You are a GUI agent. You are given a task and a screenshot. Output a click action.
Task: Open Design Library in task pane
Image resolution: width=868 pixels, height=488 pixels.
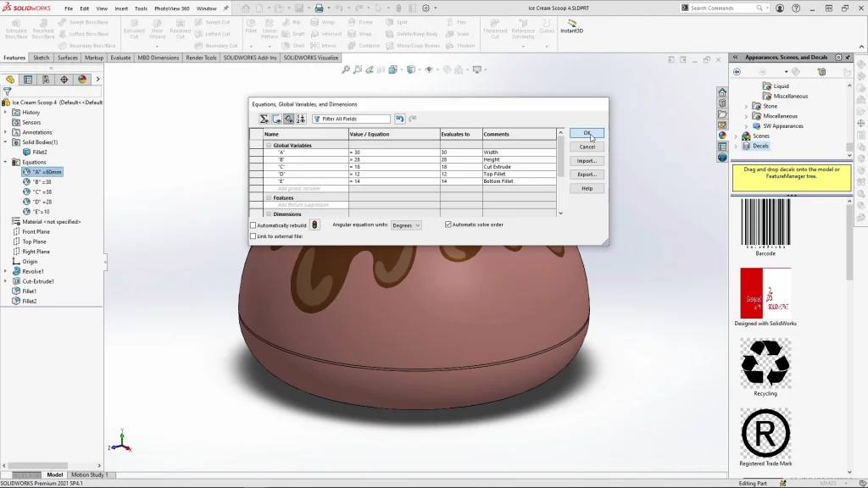[722, 103]
